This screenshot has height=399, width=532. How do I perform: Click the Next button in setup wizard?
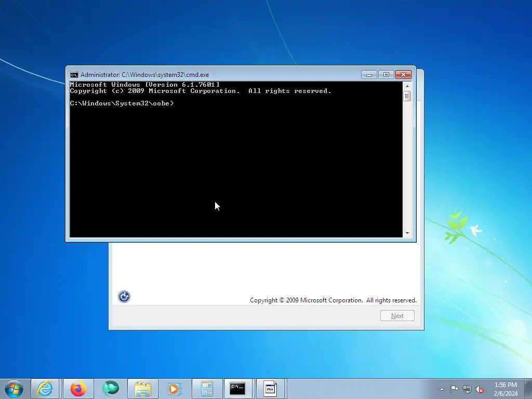pos(397,316)
